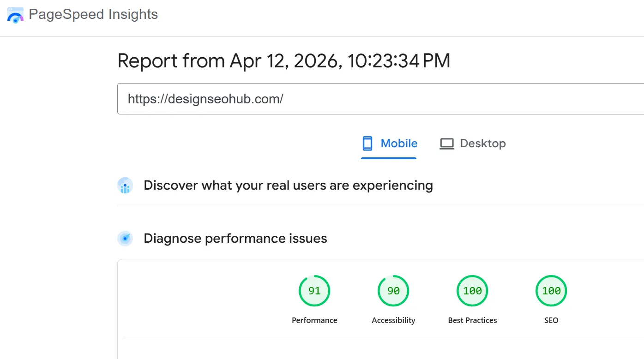Viewport: 644px width, 359px height.
Task: Click the Best Practices label text
Action: click(472, 320)
